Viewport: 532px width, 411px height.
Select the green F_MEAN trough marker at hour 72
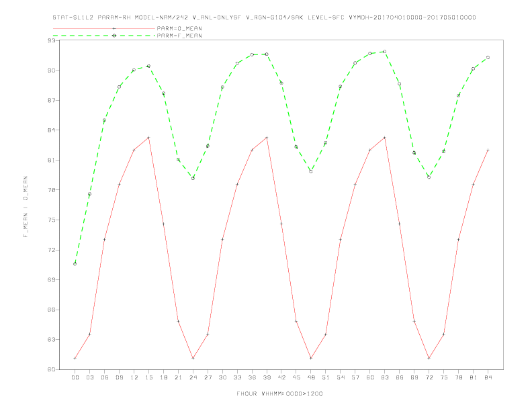click(x=429, y=177)
